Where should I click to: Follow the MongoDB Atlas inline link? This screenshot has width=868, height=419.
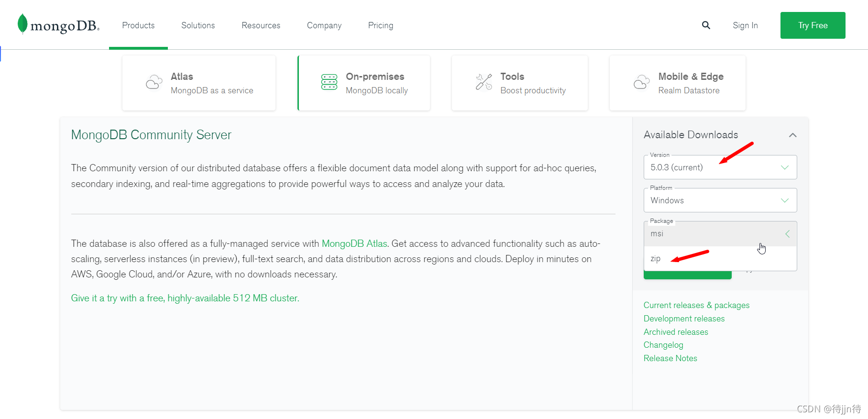354,243
